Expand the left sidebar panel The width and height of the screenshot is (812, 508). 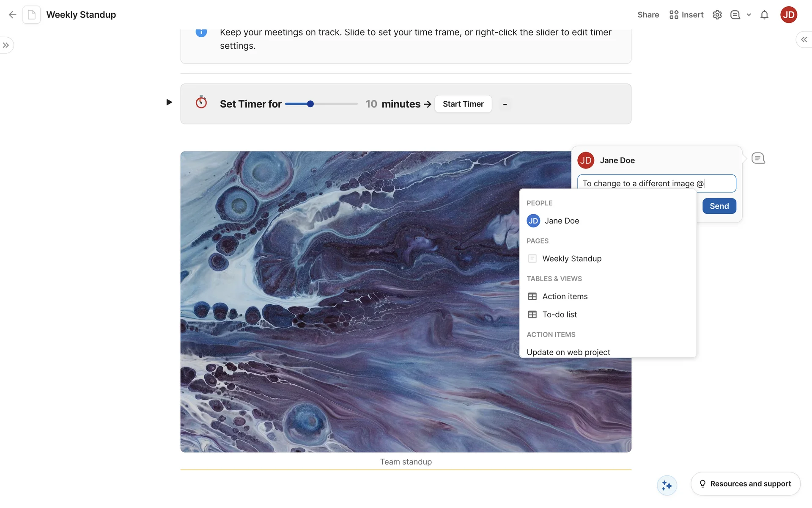tap(6, 45)
